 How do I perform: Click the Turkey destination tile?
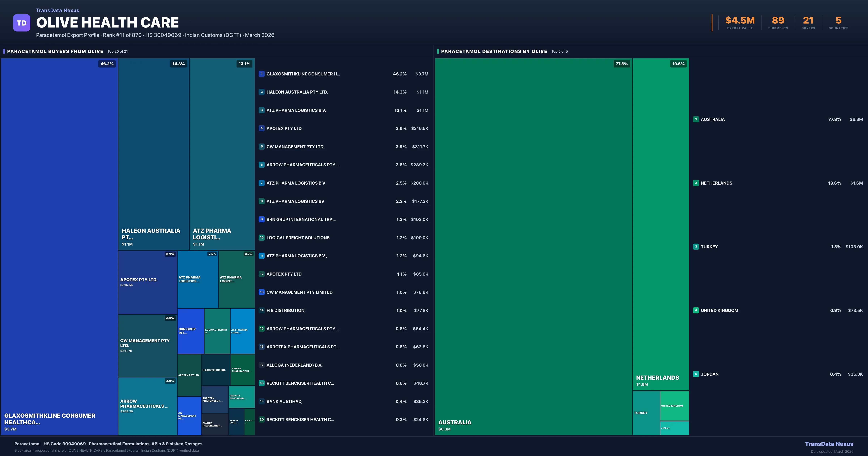[x=646, y=413]
